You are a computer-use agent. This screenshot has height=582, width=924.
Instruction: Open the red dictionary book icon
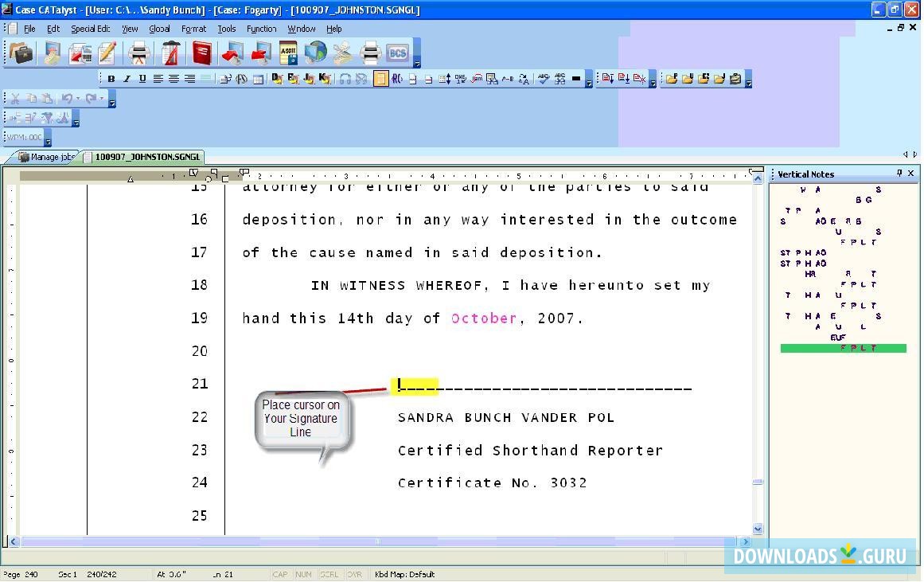pyautogui.click(x=201, y=53)
